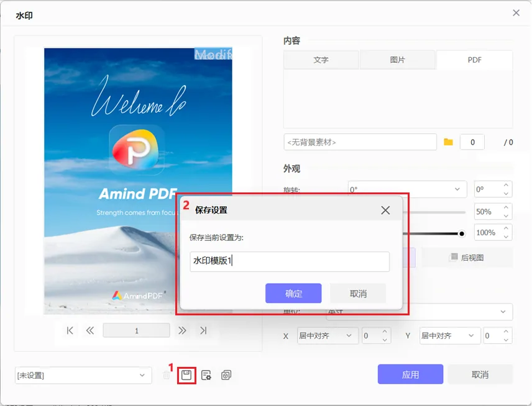Jump to last preview page
The image size is (532, 406).
click(203, 330)
